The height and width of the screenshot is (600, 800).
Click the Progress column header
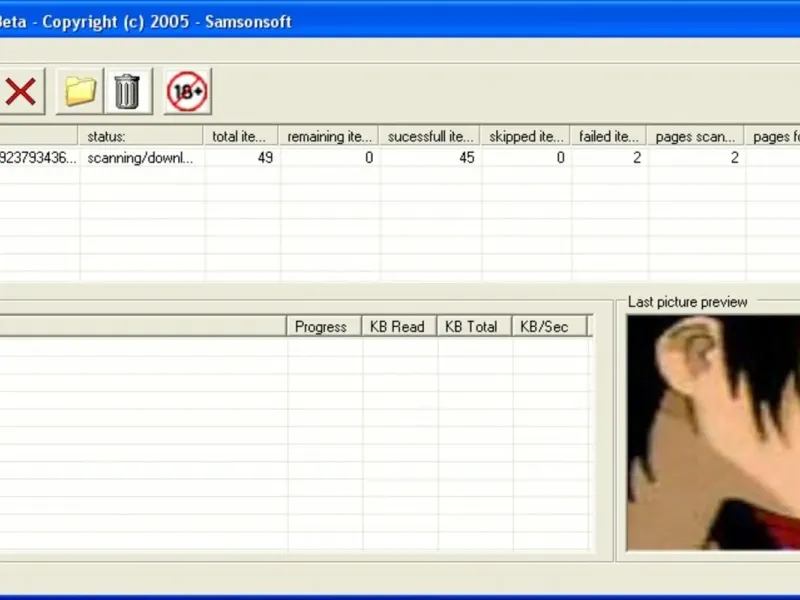(324, 327)
